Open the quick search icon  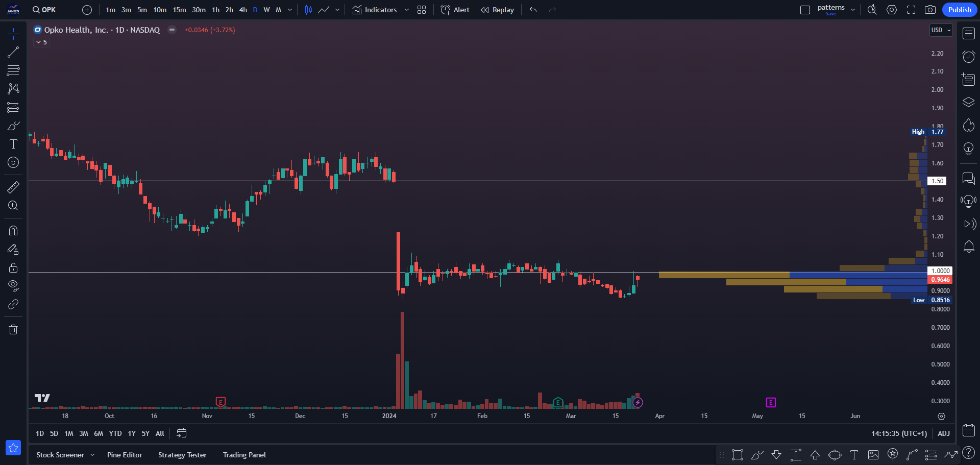(x=872, y=10)
